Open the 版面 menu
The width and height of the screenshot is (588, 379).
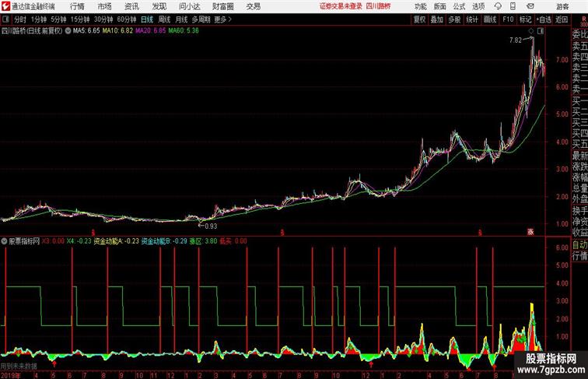[x=440, y=6]
